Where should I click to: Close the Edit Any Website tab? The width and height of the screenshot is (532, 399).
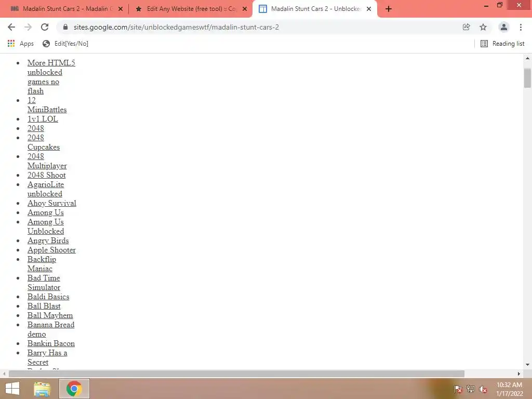pyautogui.click(x=245, y=9)
